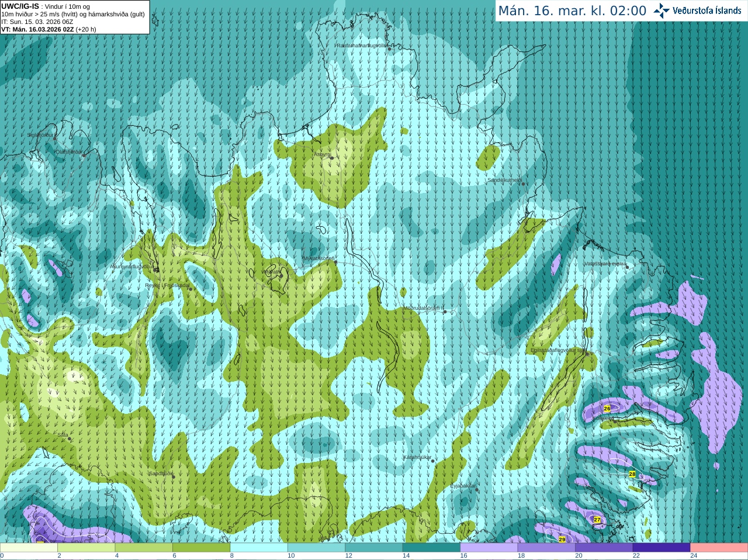Select the Eyjabakkar station dot
Image resolution: width=748 pixels, height=560 pixels.
(477, 490)
